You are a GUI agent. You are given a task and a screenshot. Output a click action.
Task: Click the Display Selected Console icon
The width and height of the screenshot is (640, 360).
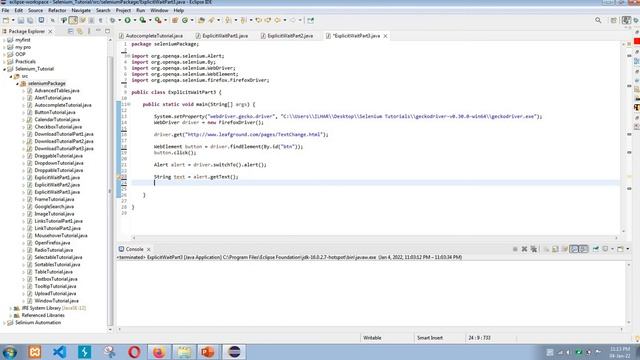pyautogui.click(x=605, y=249)
